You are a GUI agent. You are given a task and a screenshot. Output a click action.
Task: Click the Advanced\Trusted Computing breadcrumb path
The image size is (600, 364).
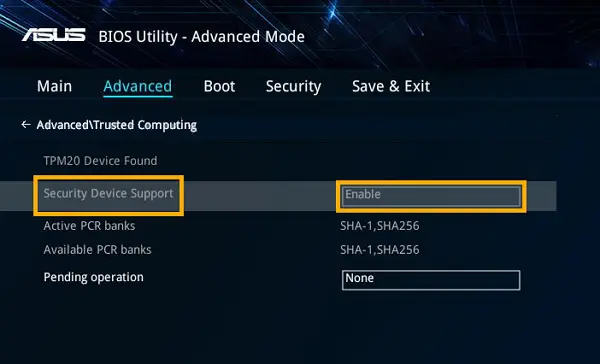click(x=117, y=125)
